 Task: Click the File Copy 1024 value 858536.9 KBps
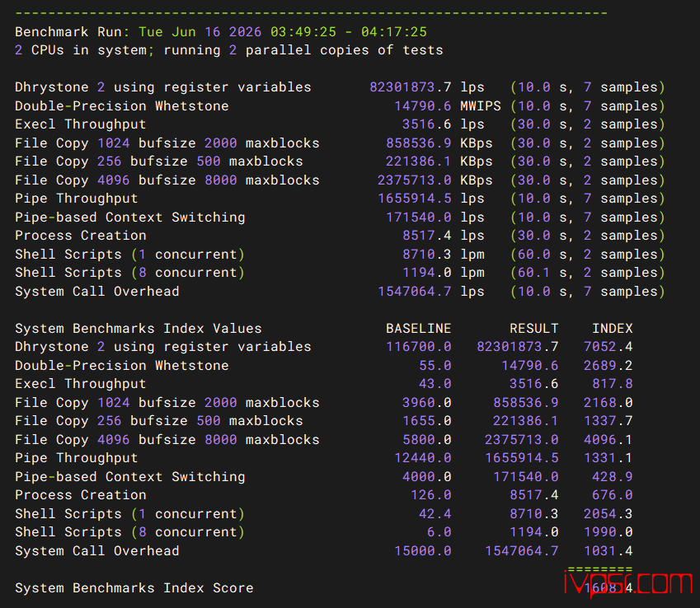click(439, 143)
